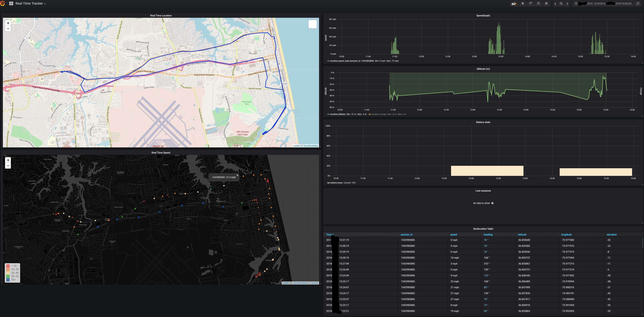Open the Grafana logo menu
This screenshot has width=644, height=317.
(3, 4)
